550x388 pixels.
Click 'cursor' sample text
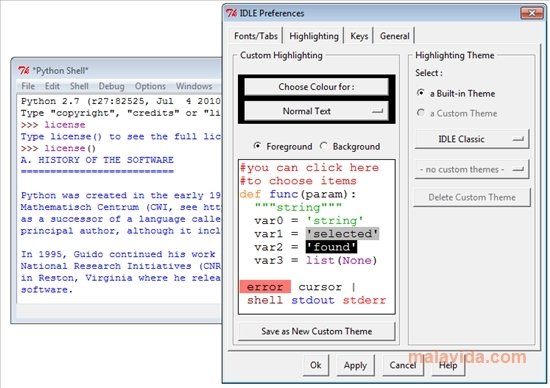click(320, 287)
